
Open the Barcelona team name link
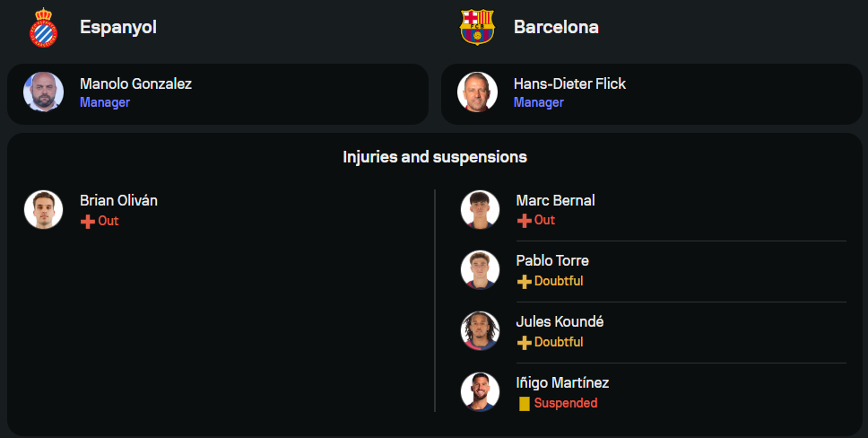556,28
